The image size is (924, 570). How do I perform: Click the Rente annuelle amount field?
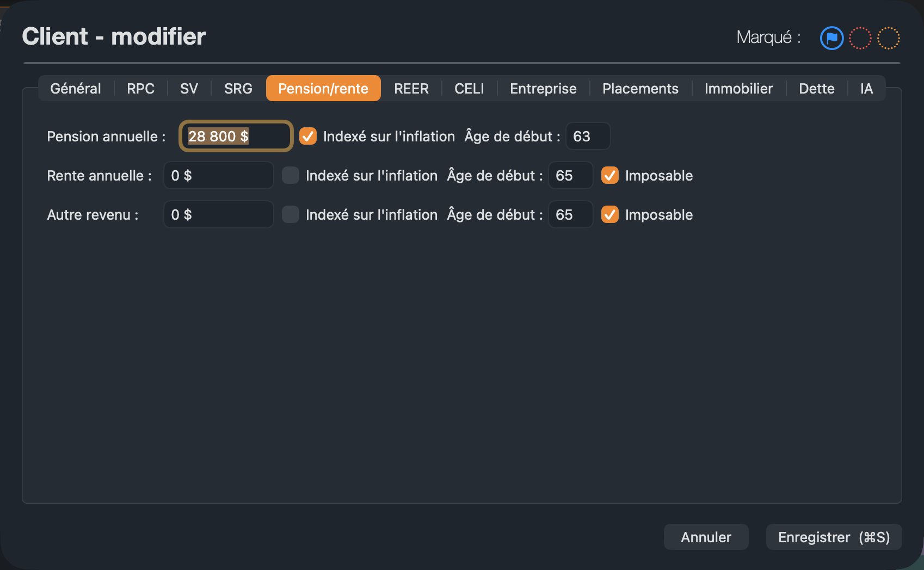point(219,175)
